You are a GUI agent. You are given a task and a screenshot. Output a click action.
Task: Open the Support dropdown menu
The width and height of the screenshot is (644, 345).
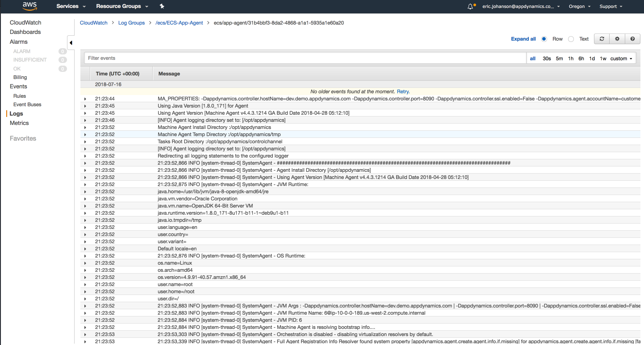[x=611, y=7]
